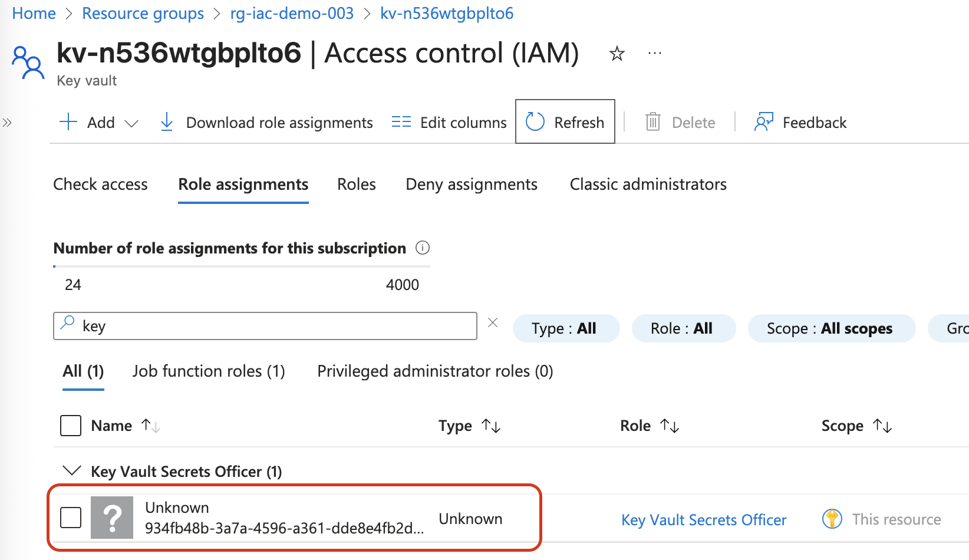The height and width of the screenshot is (560, 969).
Task: Select the checkbox for the Unknown identity row
Action: [70, 518]
